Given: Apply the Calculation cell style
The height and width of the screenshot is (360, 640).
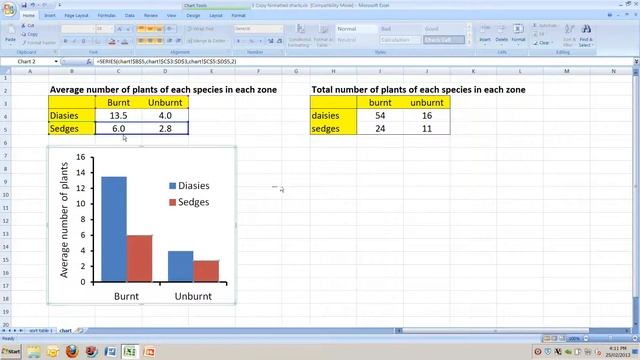Looking at the screenshot, I should [x=400, y=40].
